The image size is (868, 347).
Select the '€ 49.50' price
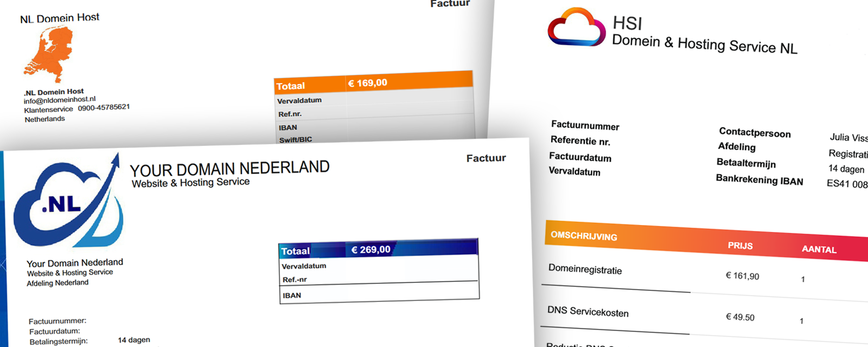[740, 317]
